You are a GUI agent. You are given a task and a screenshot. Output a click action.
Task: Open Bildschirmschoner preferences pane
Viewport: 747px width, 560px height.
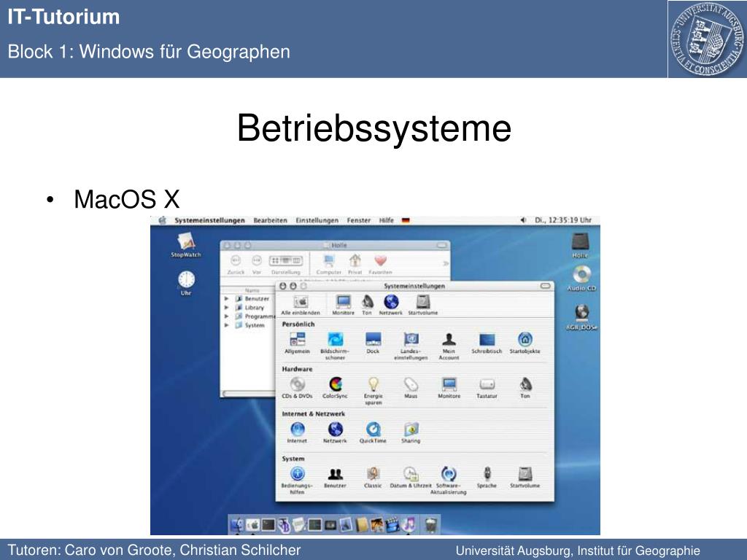tap(335, 346)
